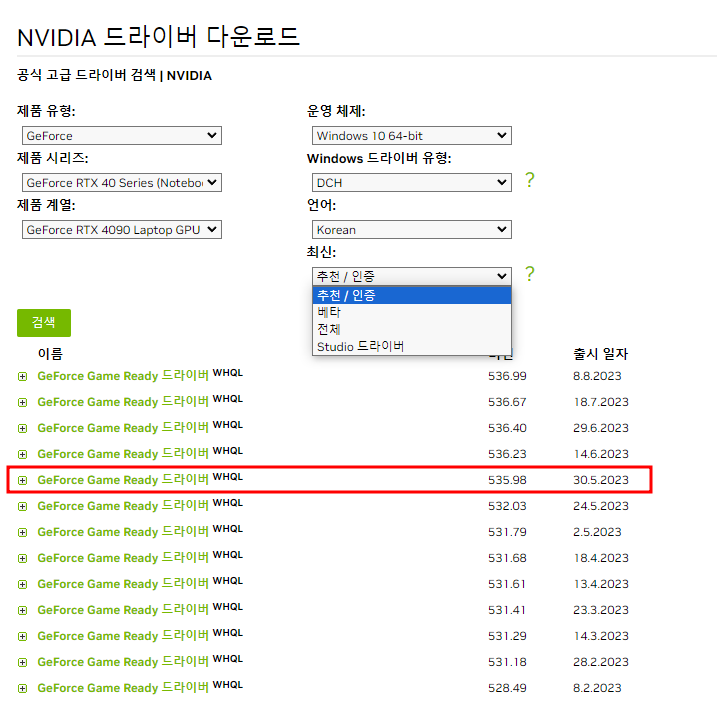
Task: Click the 이름 column header
Action: (50, 354)
